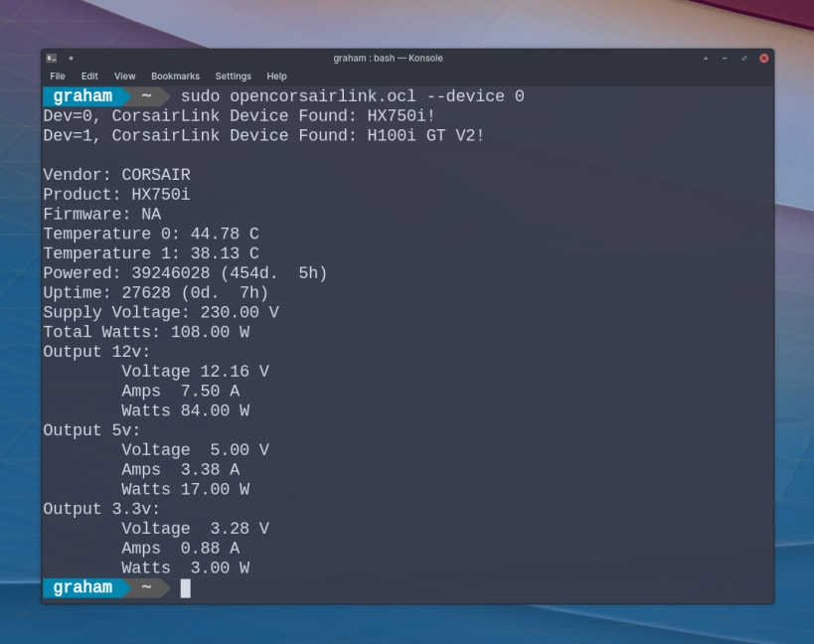814x644 pixels.
Task: Click the 'Voltage 5.00 V' value
Action: click(x=195, y=450)
